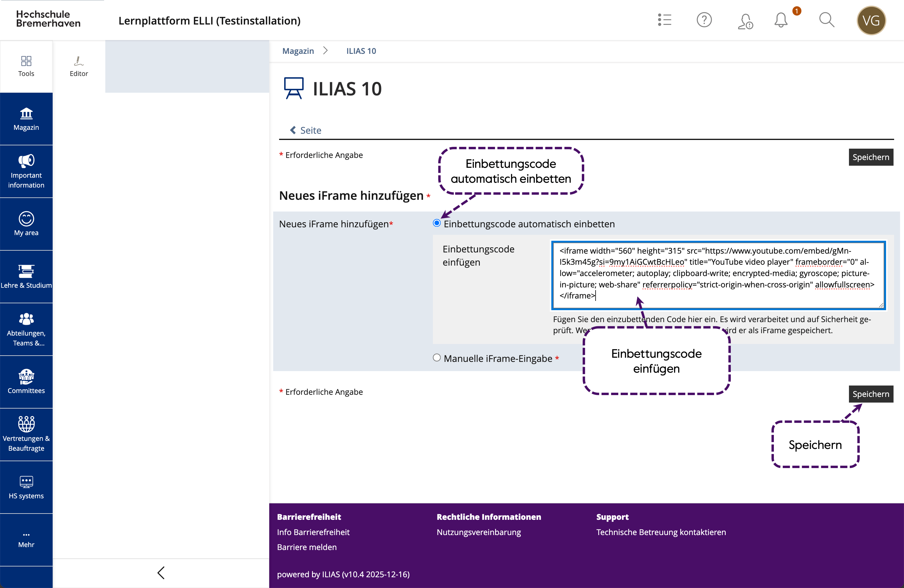
Task: Expand the Mehr sidebar entry
Action: [26, 539]
